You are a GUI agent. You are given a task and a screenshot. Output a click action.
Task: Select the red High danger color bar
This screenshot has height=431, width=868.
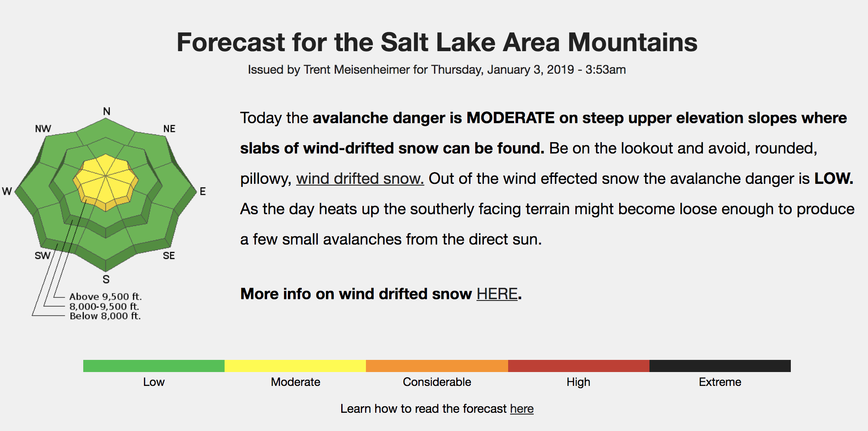(579, 366)
